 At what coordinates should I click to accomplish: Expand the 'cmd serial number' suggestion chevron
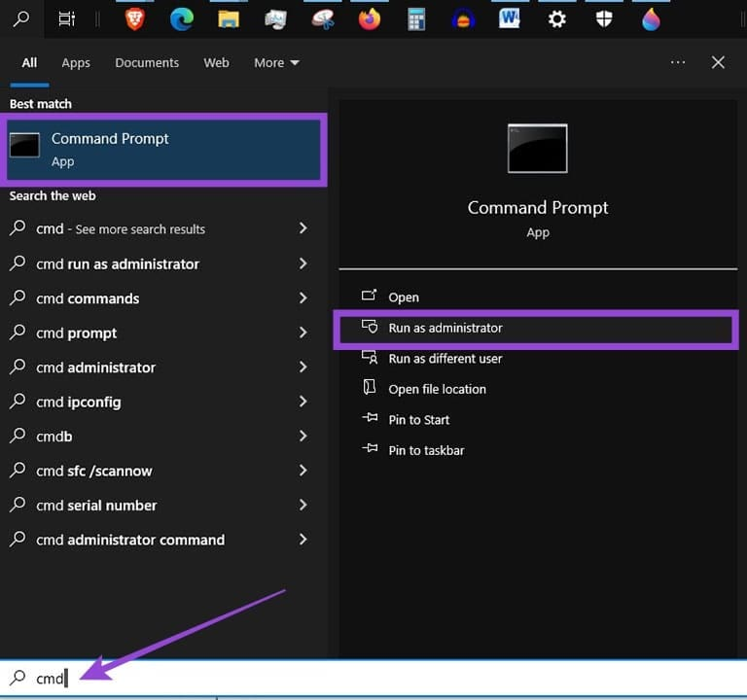303,505
